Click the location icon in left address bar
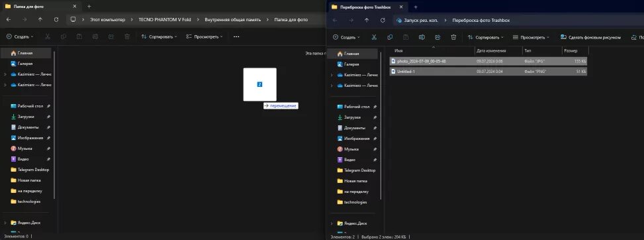 (x=73, y=20)
